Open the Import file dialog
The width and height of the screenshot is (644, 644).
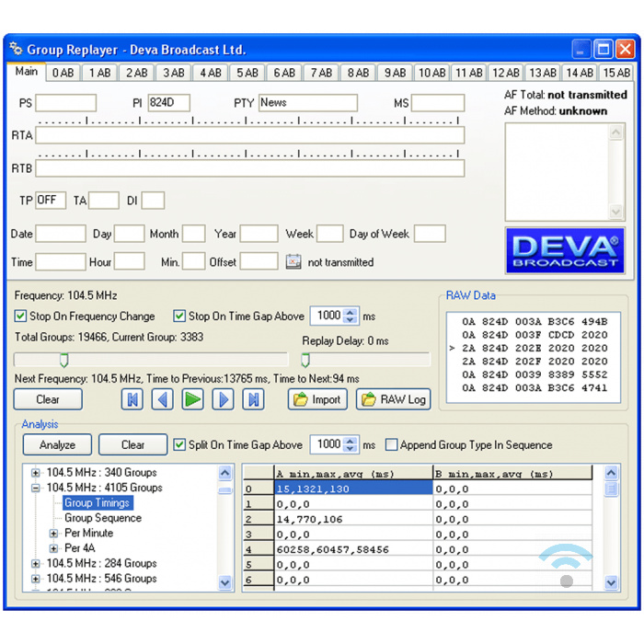pyautogui.click(x=317, y=399)
